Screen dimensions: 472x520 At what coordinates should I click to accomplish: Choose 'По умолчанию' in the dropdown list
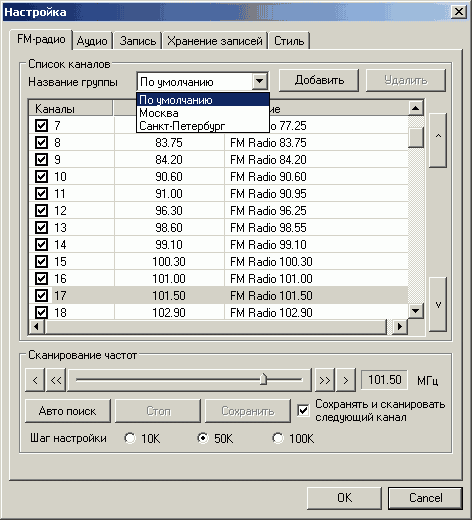(x=203, y=100)
